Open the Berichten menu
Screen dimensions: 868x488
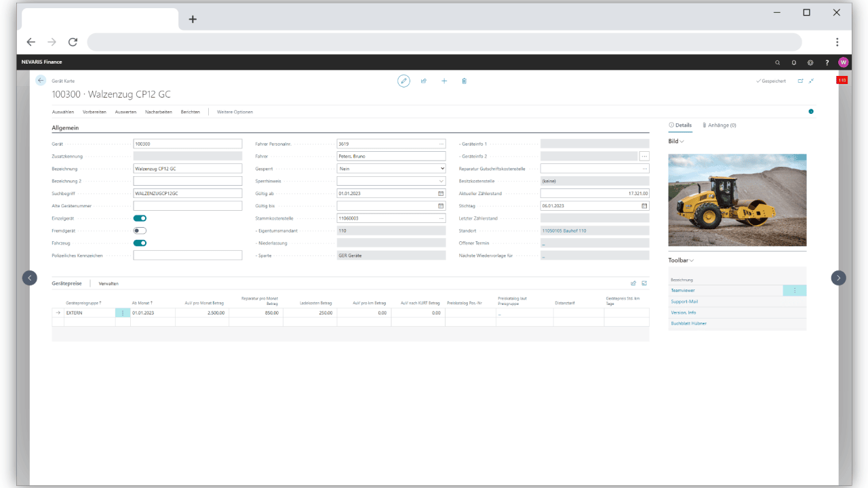tap(191, 112)
